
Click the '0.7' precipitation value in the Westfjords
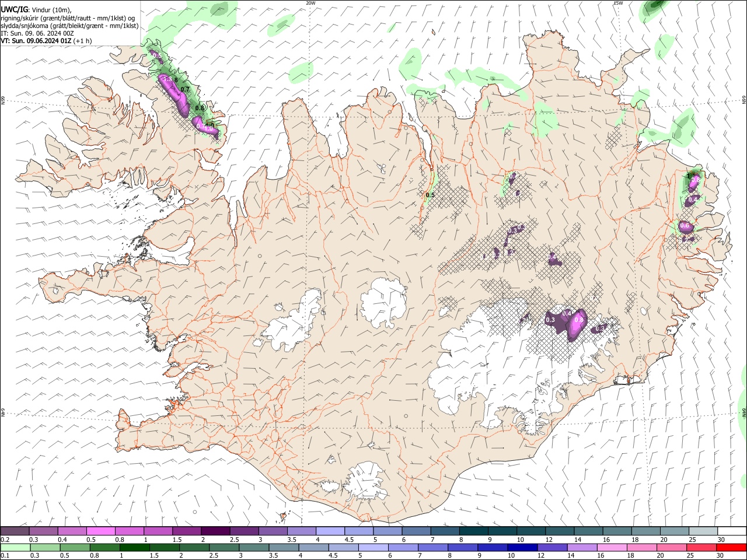pos(185,89)
